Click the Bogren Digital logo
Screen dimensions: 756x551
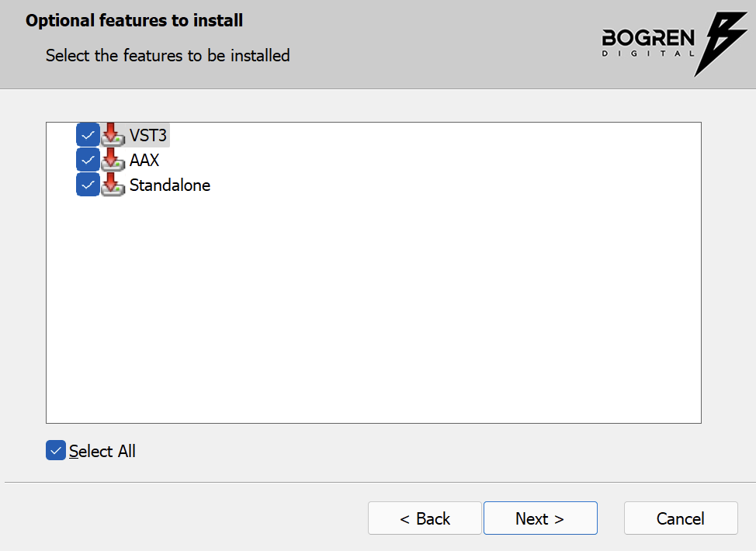pos(674,44)
